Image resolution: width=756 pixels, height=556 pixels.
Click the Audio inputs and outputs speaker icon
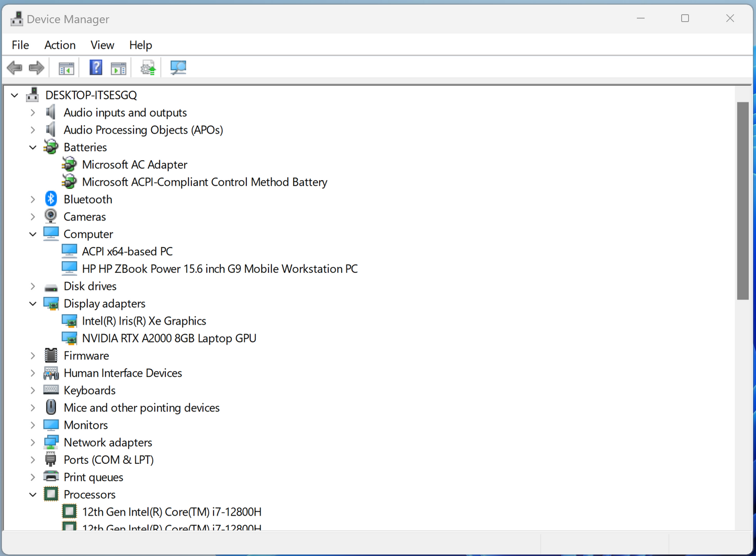pyautogui.click(x=51, y=112)
